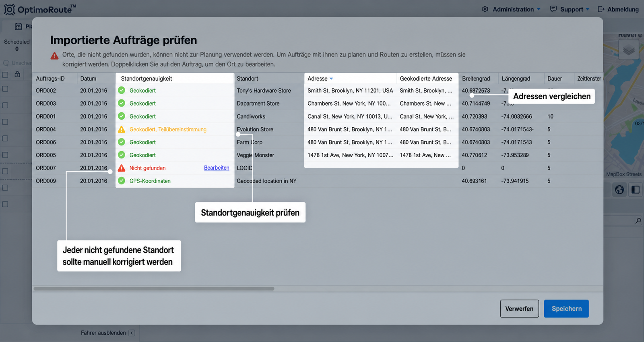Click 'Geokodiert, Teilübereinstimmung' status text
The width and height of the screenshot is (644, 342).
click(168, 129)
